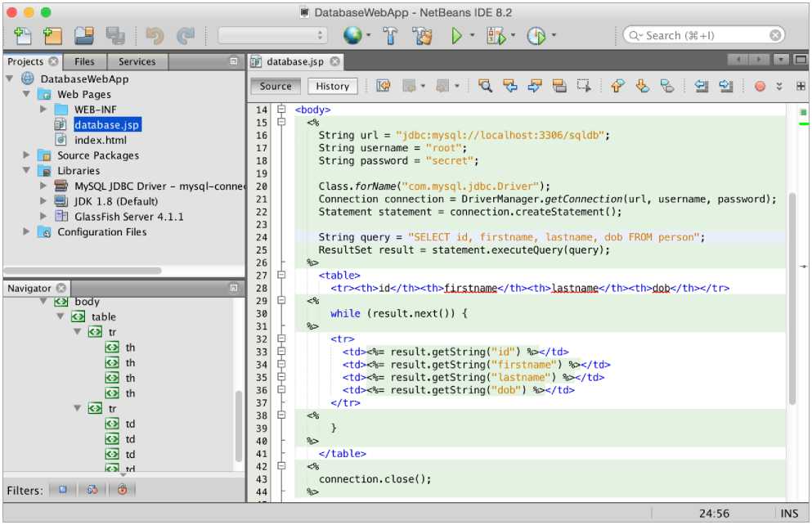The height and width of the screenshot is (525, 812).
Task: Click the Find Selection magnifier icon
Action: [x=486, y=86]
